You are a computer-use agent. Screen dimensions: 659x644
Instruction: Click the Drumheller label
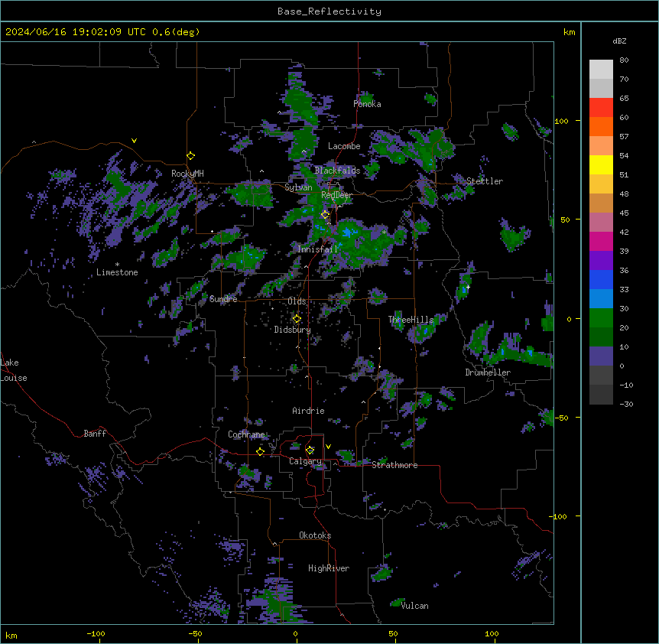coord(488,372)
